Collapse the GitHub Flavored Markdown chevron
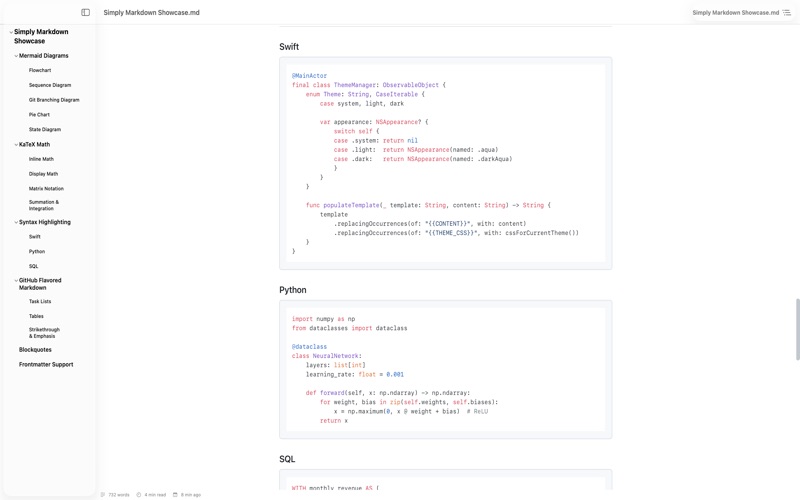 tap(16, 280)
